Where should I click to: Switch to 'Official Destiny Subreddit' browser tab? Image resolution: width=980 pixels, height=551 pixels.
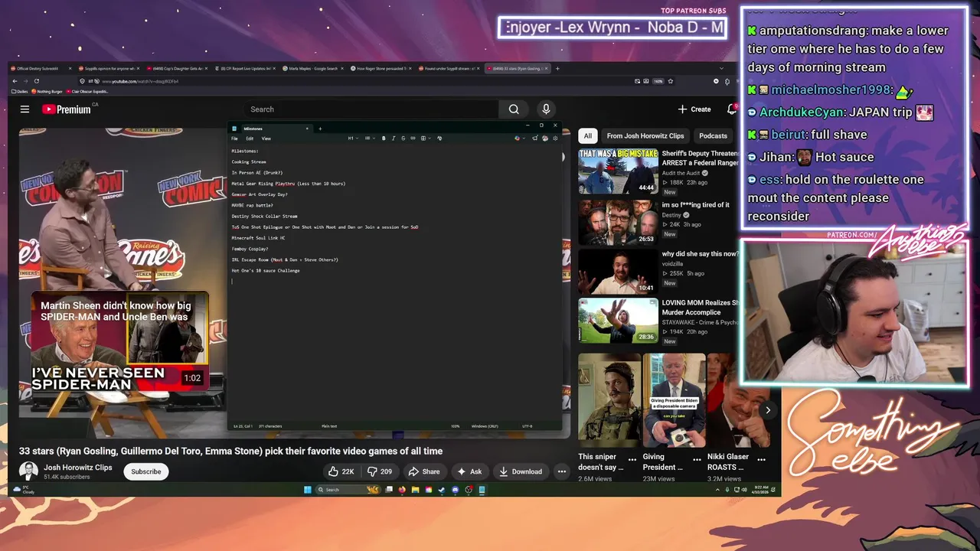click(x=40, y=68)
